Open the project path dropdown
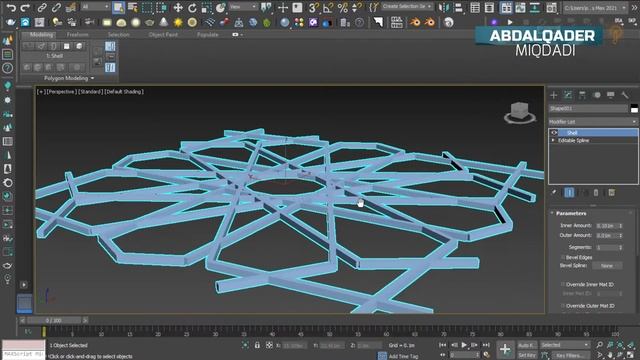This screenshot has height=360, width=640. point(596,7)
